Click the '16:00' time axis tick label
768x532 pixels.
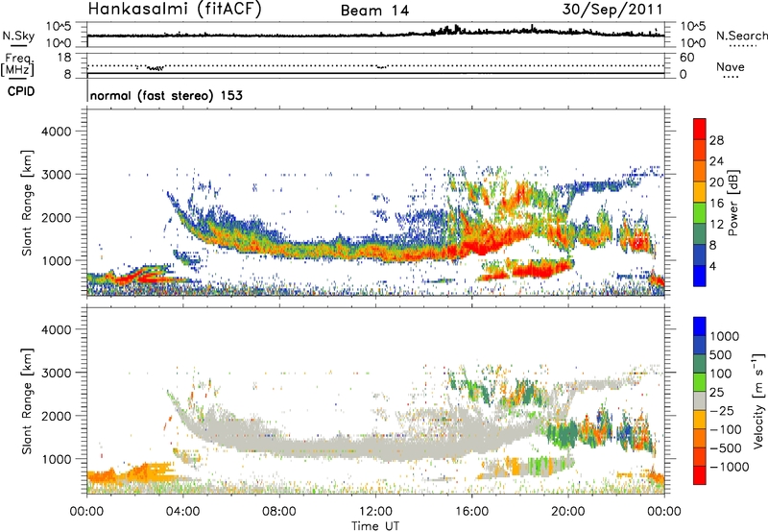(471, 512)
